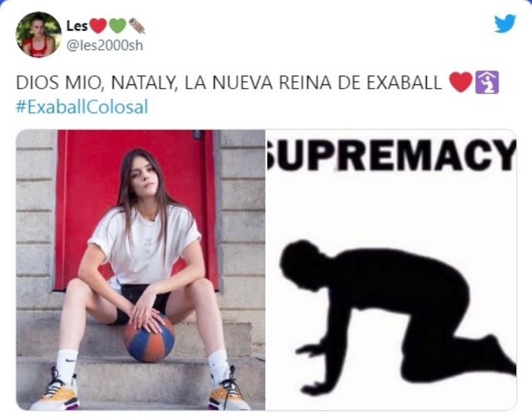The width and height of the screenshot is (532, 420).
Task: Click the sneaker on the photo's left step
Action: pos(56,390)
